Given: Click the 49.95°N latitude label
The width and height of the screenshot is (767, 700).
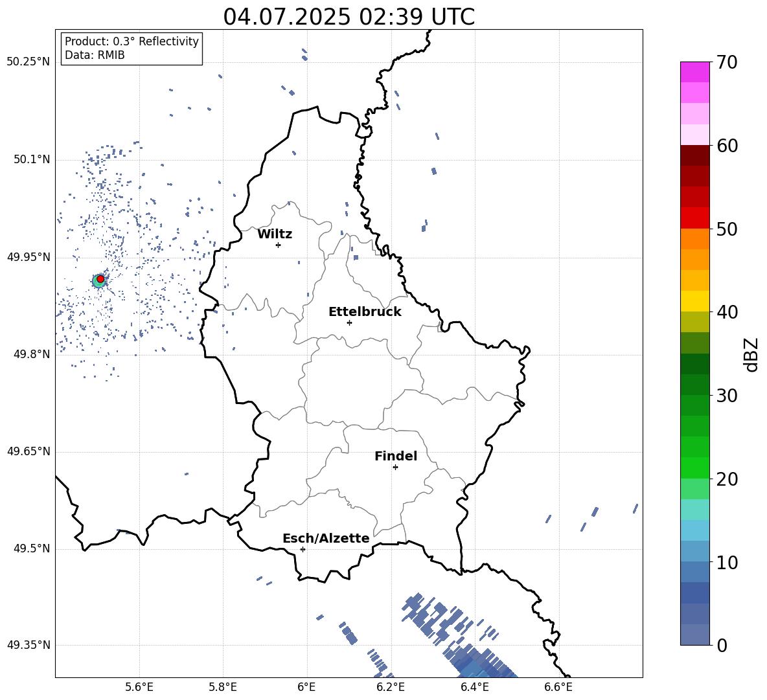Looking at the screenshot, I should tap(29, 257).
